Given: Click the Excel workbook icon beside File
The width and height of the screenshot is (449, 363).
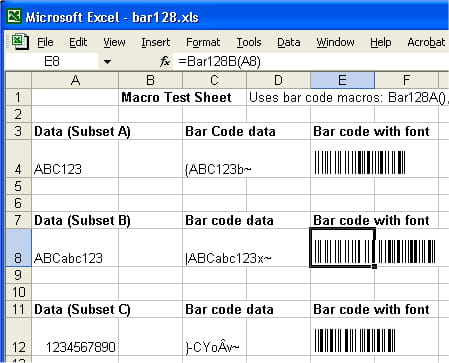Looking at the screenshot, I should (x=20, y=42).
